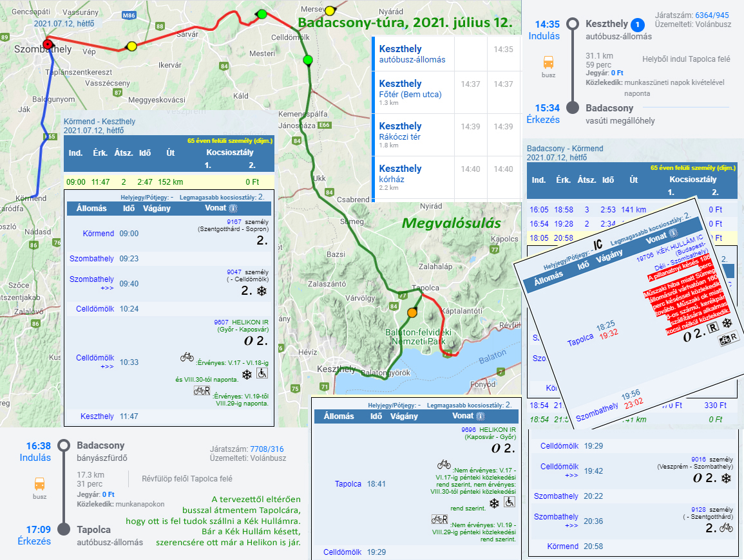Click the wheelchair icon under train 9607 HELIKON IR
This screenshot has width=744, height=560.
[263, 373]
